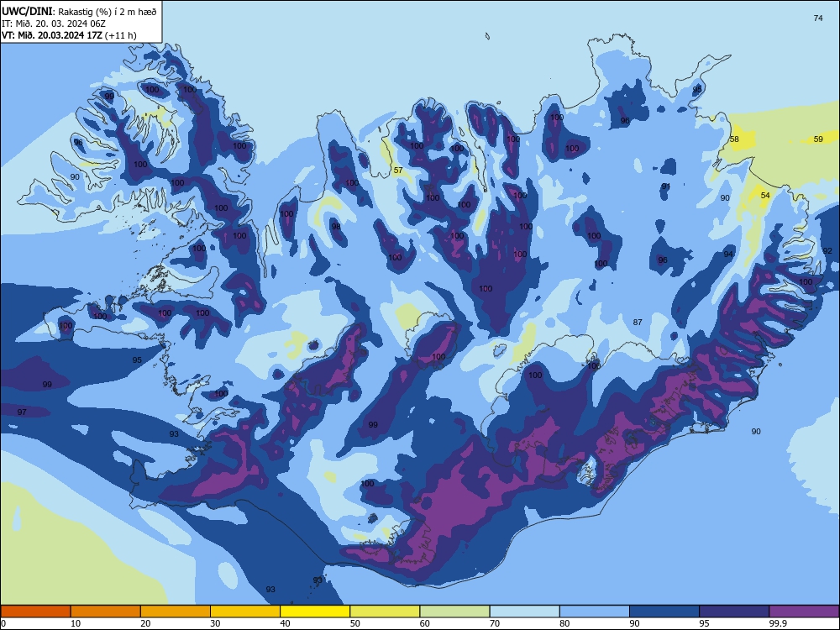Select the indigo 95–99.9 legend swatch
The image size is (840, 630).
pos(734,612)
